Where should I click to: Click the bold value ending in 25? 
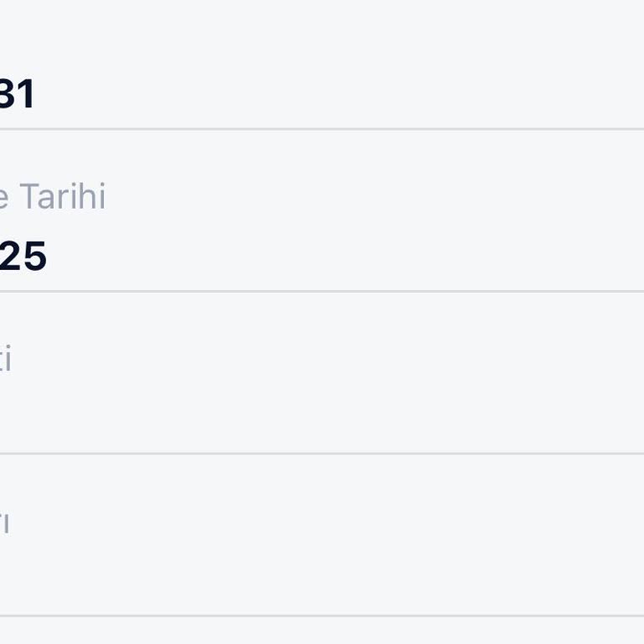coord(23,256)
